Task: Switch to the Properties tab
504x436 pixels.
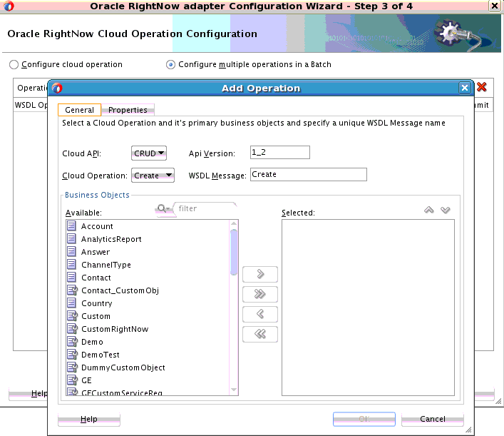Action: point(128,110)
